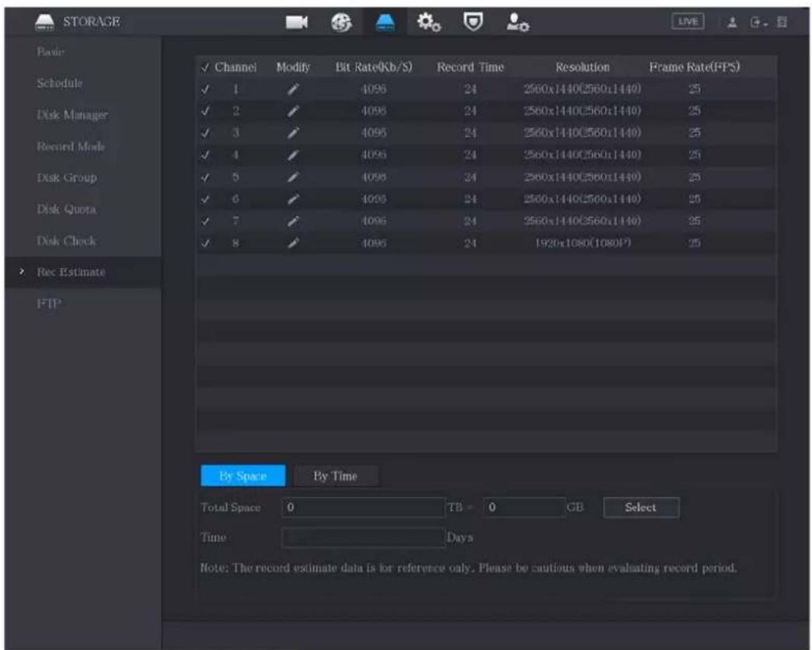
Task: Open the Basic storage menu
Action: click(51, 52)
